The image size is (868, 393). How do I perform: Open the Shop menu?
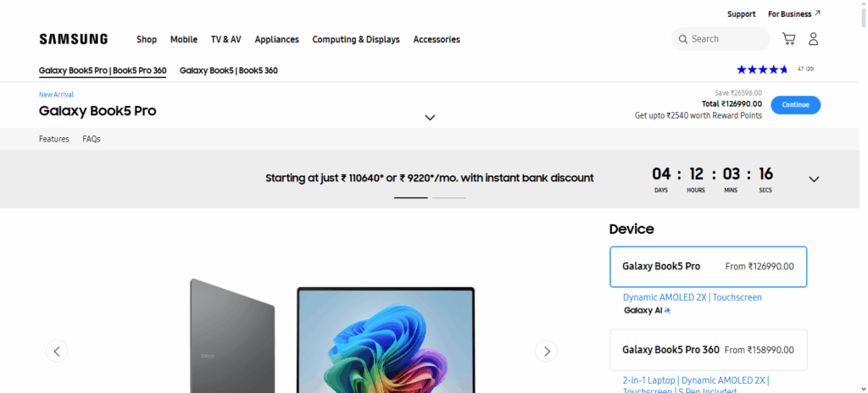point(147,39)
